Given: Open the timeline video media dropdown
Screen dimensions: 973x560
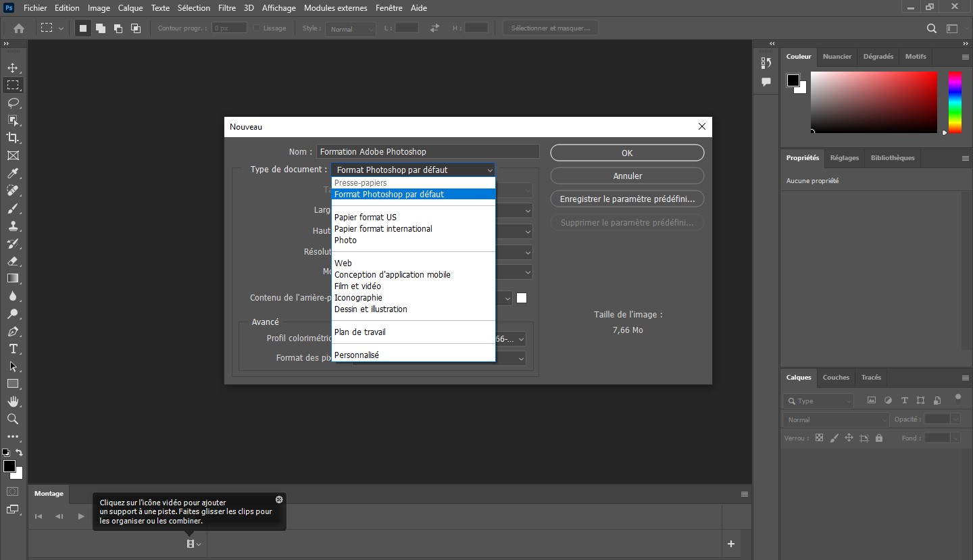Looking at the screenshot, I should 194,544.
